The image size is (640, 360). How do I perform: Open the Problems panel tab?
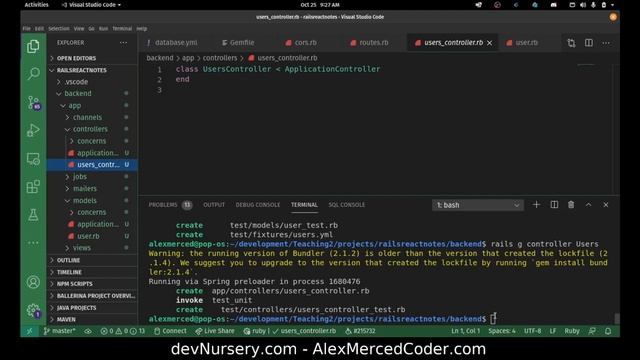[170, 205]
